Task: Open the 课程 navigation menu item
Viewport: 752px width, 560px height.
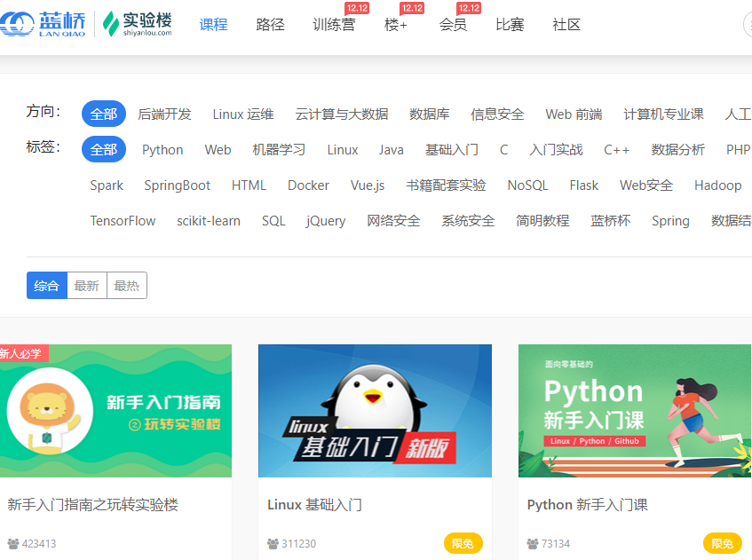Action: click(213, 25)
